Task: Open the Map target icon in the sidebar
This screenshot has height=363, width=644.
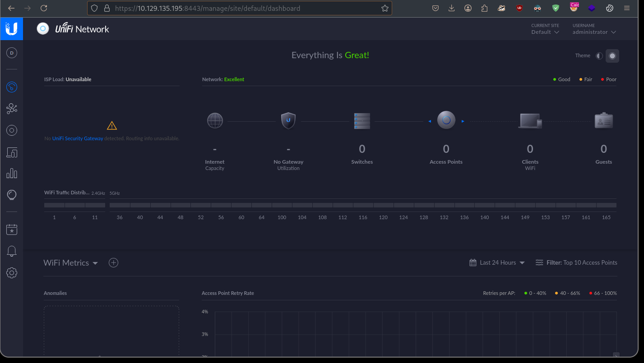Action: 12,131
